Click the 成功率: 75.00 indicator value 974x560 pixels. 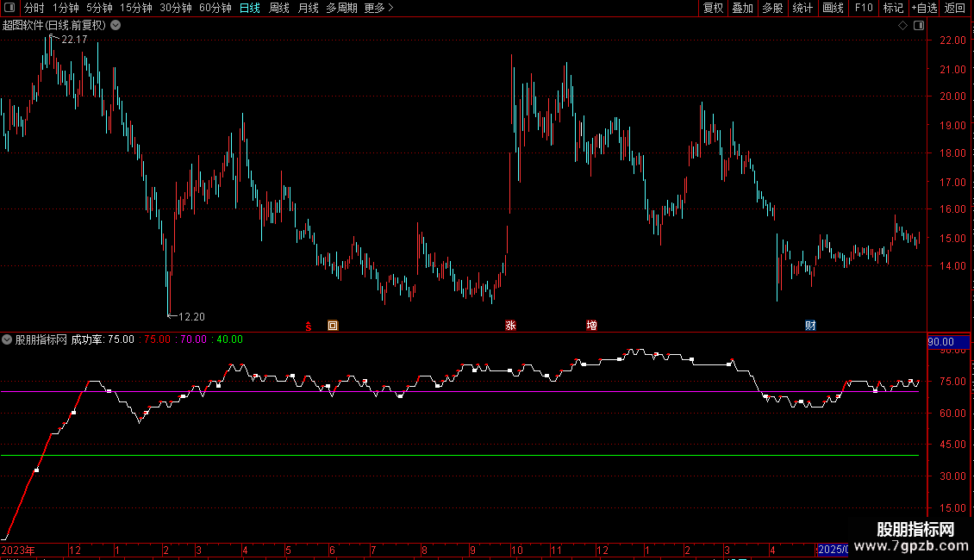[103, 339]
